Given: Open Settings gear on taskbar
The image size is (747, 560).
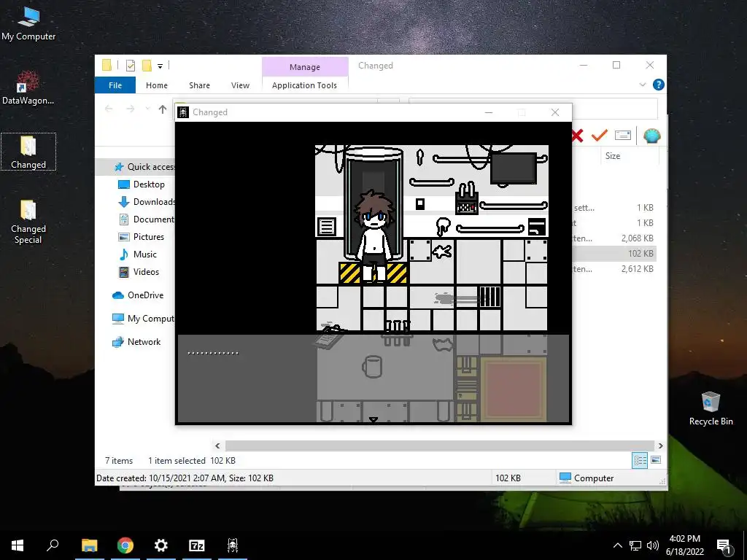Looking at the screenshot, I should tap(161, 545).
